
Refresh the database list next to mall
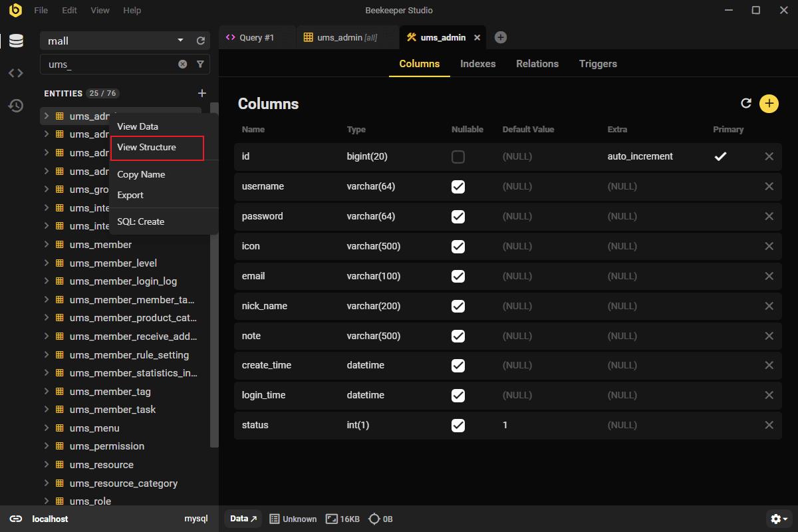(201, 41)
